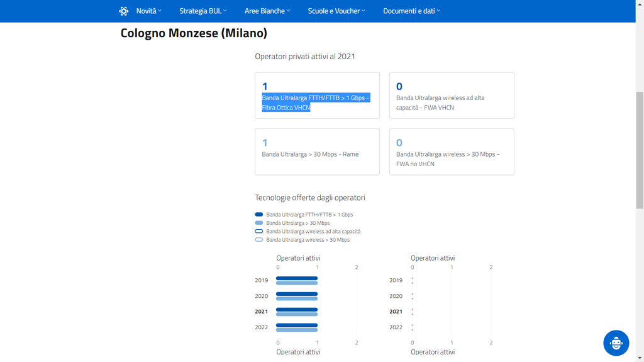Click the 2019 dark blue FTTH bar
The image size is (644, 362).
[297, 278]
